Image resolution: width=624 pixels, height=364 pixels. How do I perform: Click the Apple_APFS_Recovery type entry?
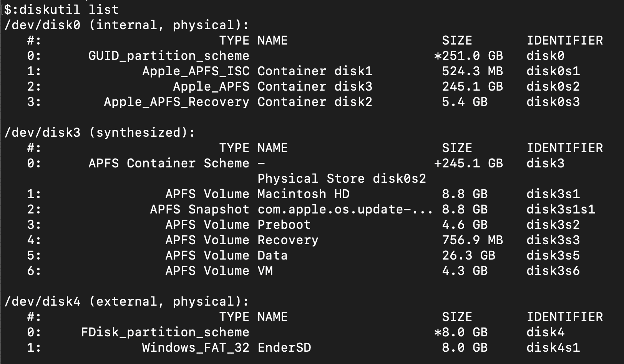tap(176, 102)
